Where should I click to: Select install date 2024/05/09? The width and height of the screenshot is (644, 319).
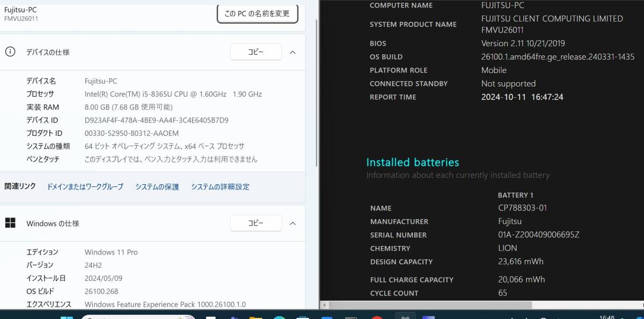[103, 278]
